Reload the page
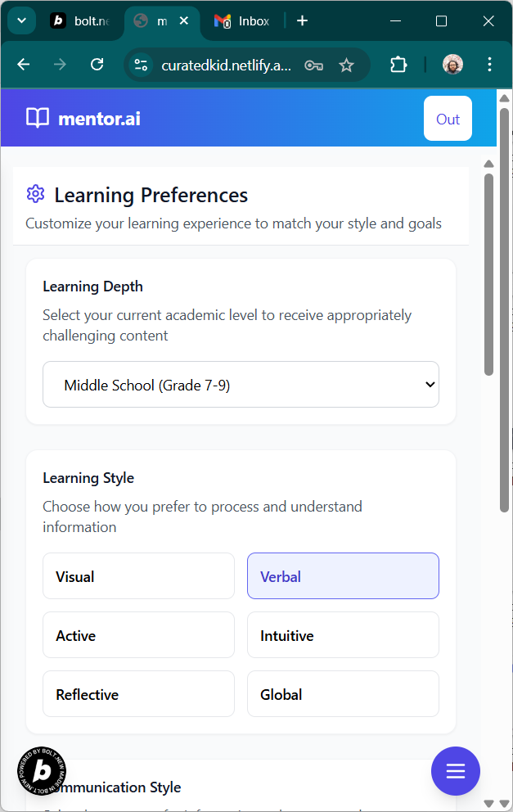The image size is (513, 812). pos(97,65)
